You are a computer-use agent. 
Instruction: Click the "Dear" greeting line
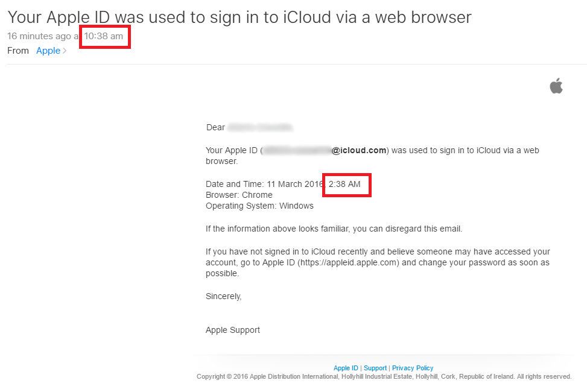coord(215,127)
